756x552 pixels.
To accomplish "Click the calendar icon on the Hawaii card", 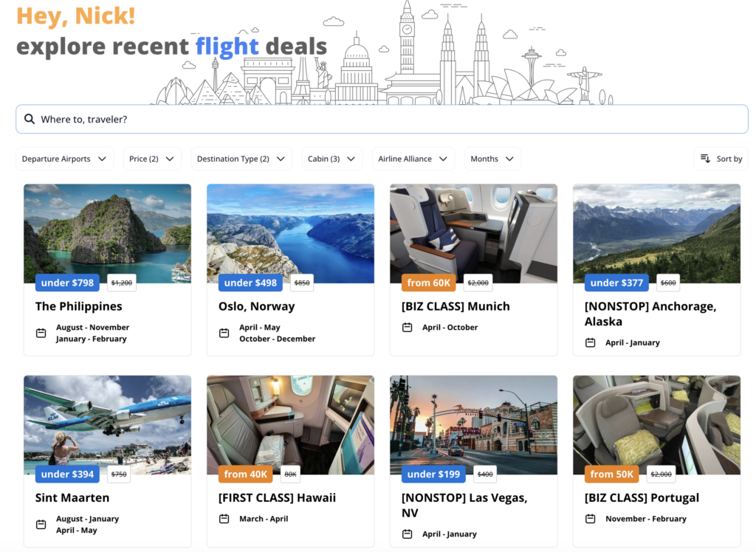I will point(224,518).
